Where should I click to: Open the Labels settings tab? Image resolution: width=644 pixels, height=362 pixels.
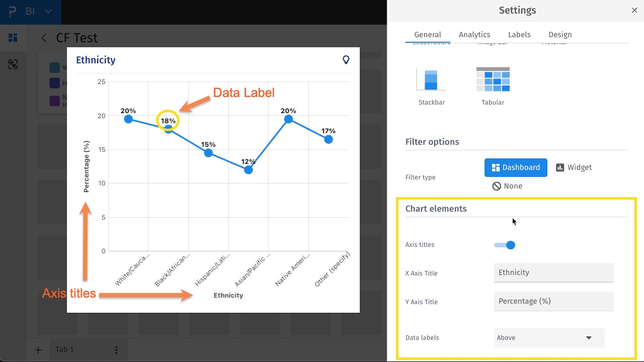pyautogui.click(x=519, y=35)
